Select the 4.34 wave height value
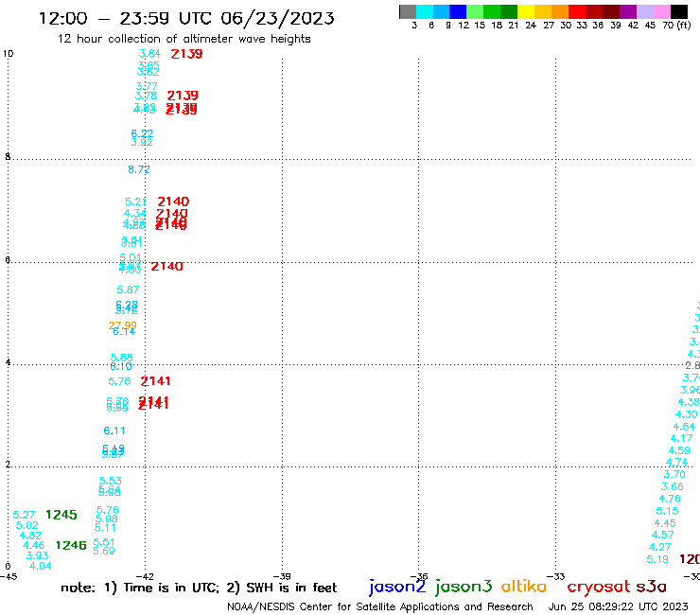The width and height of the screenshot is (700, 615). pyautogui.click(x=134, y=214)
